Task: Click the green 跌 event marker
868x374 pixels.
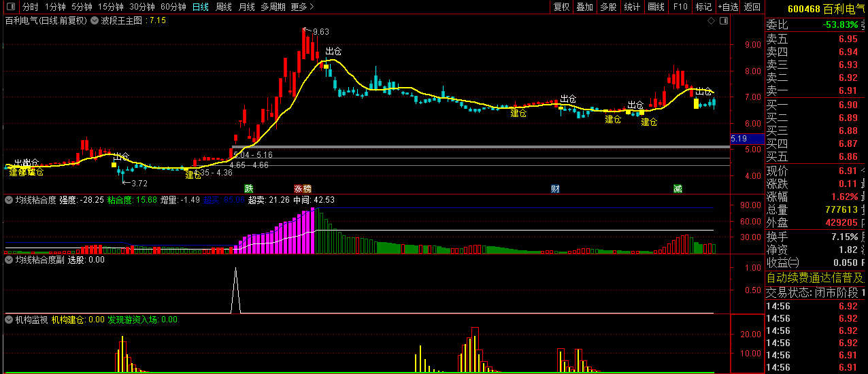Action: point(249,188)
